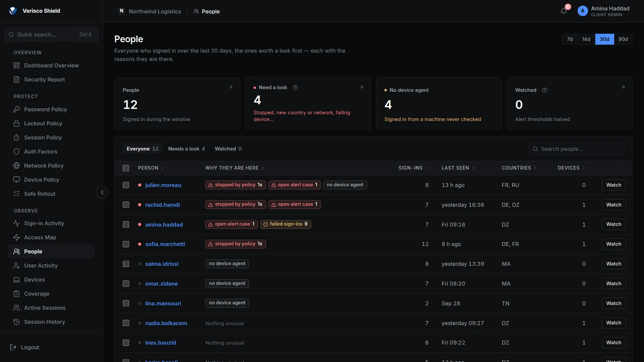Click the help icon beside Watched card title
Viewport: 644px width, 362px height.
pos(544,90)
